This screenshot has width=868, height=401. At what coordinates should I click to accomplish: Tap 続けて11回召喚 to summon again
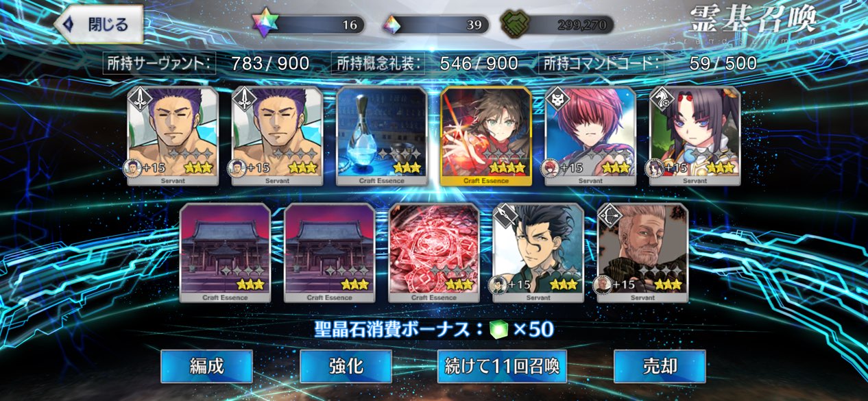coord(502,366)
